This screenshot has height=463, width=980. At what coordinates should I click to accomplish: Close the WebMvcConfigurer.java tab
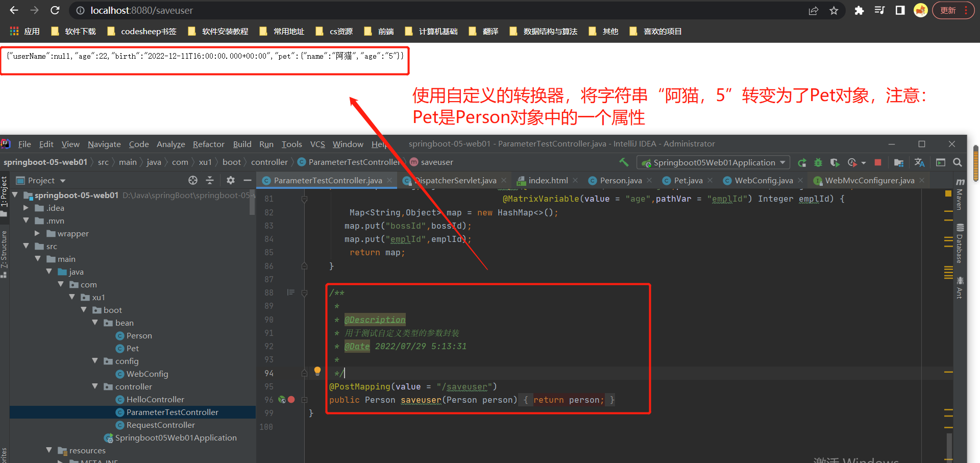click(922, 180)
